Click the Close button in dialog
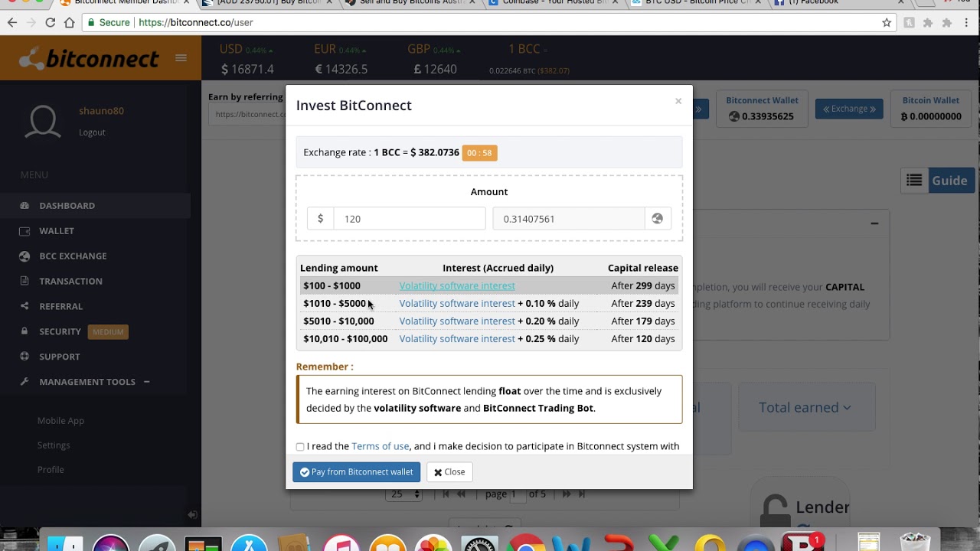Screen dimensions: 980x551 449,472
